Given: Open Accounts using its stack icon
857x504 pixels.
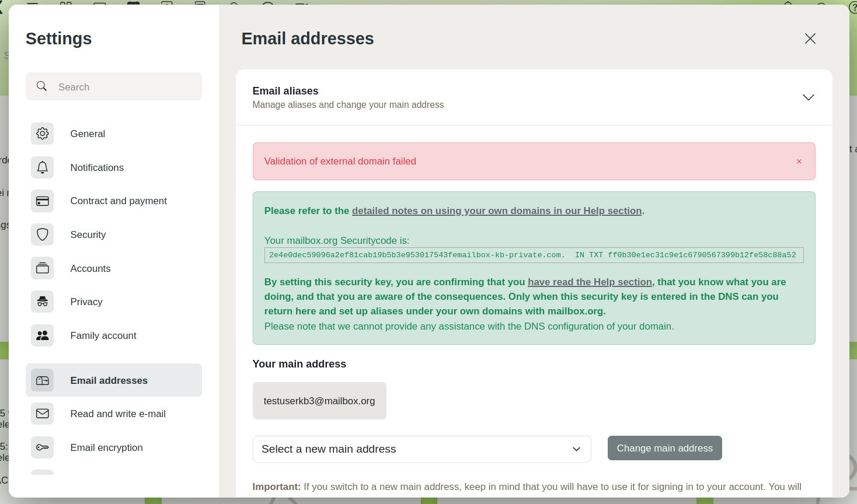Looking at the screenshot, I should (42, 268).
